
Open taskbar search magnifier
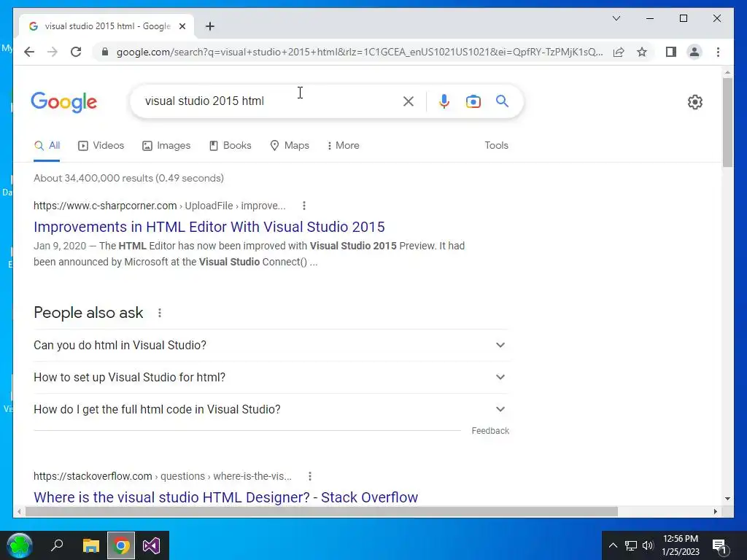(x=57, y=545)
